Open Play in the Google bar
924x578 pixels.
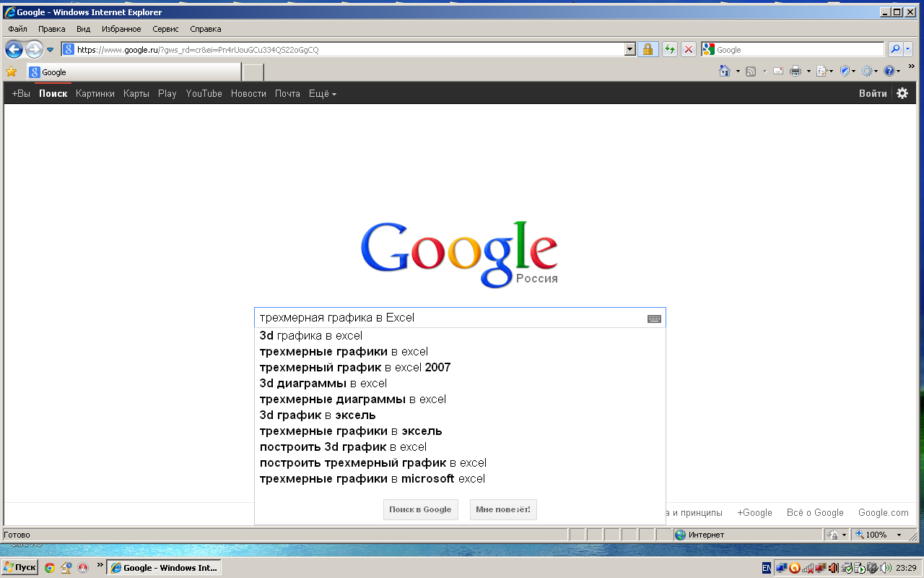pyautogui.click(x=167, y=93)
